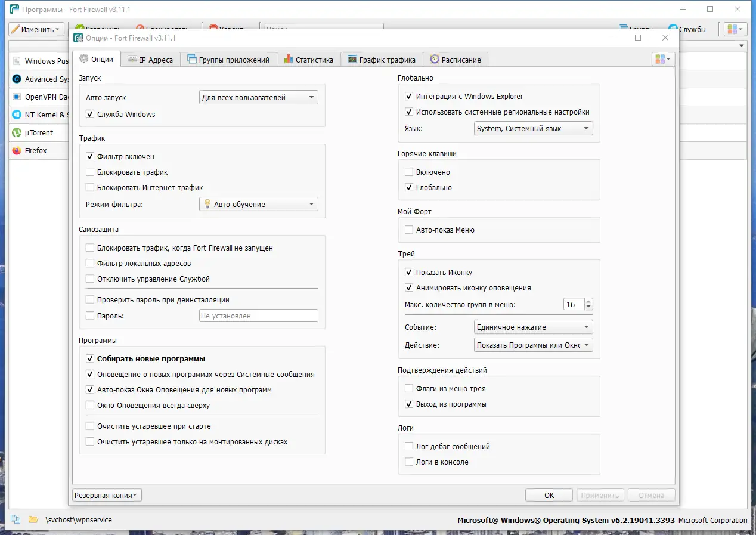The width and height of the screenshot is (756, 535).
Task: Open the Событие dropdown
Action: coord(533,327)
